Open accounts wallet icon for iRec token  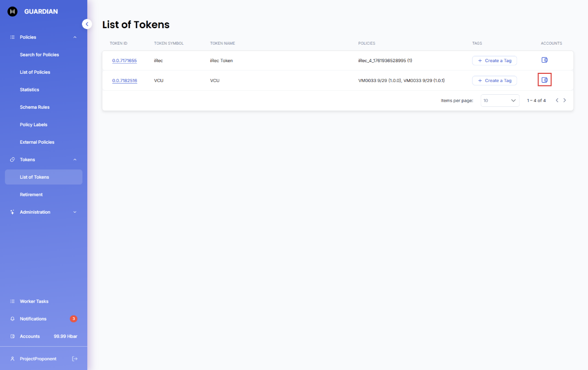pyautogui.click(x=544, y=60)
